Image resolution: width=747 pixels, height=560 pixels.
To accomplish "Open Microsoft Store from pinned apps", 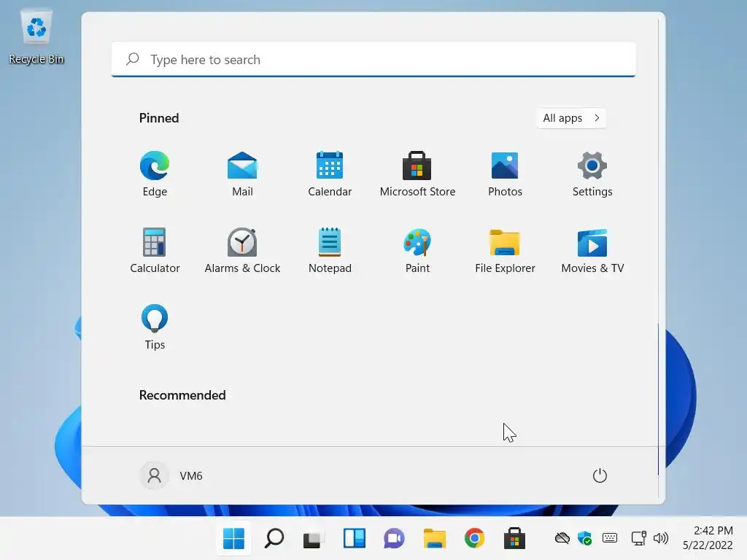I will [417, 174].
